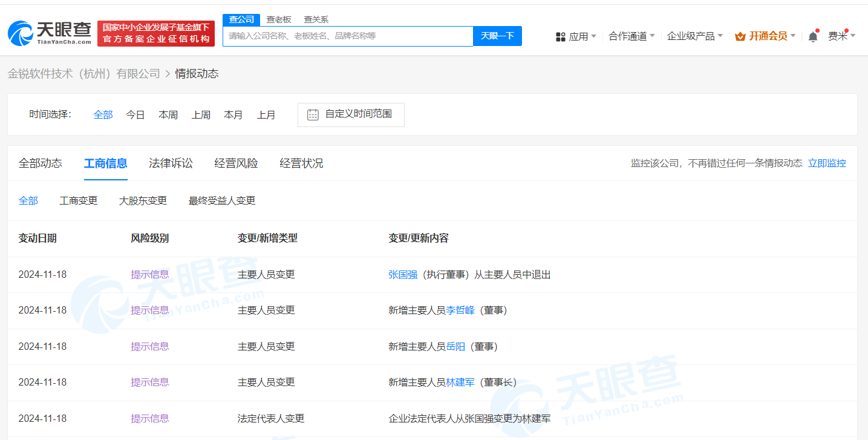Select 全部 sub-filter under 工商信息

[x=28, y=200]
